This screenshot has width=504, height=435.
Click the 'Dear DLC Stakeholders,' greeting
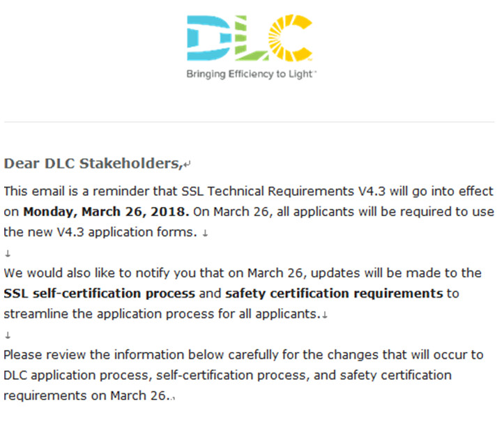point(93,164)
